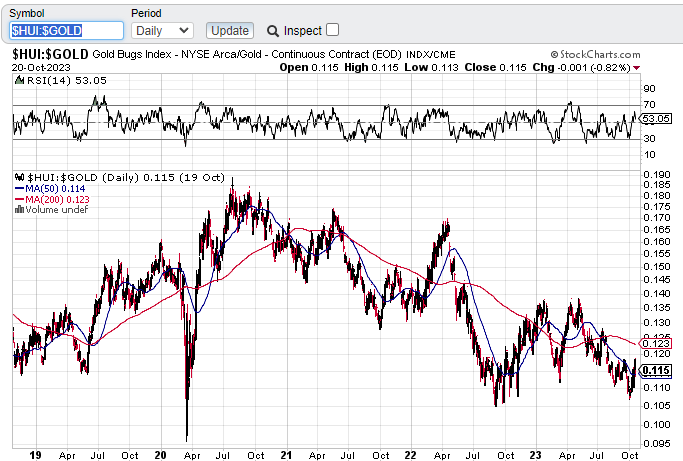Enable the Inspect checkbox
683x461 pixels.
[x=333, y=30]
